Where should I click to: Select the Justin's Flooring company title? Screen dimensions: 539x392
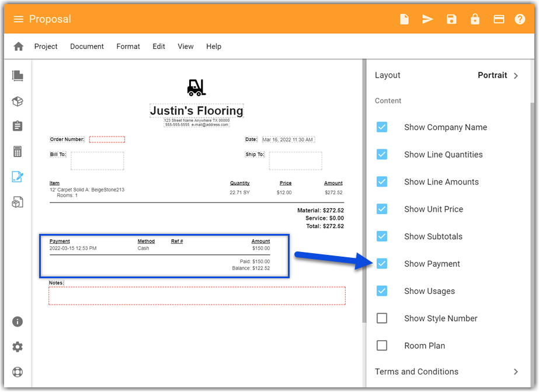[197, 110]
